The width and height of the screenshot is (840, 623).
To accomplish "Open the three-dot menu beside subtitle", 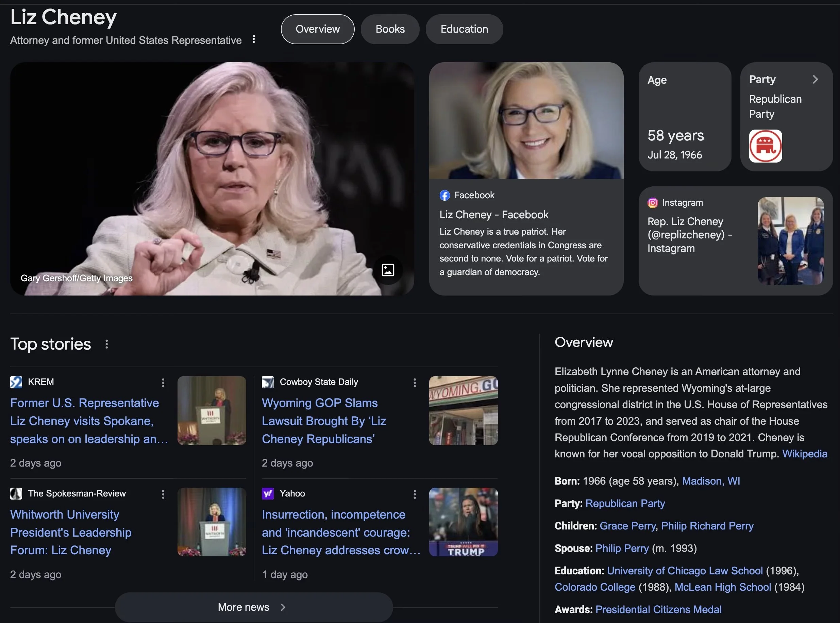I will 254,39.
